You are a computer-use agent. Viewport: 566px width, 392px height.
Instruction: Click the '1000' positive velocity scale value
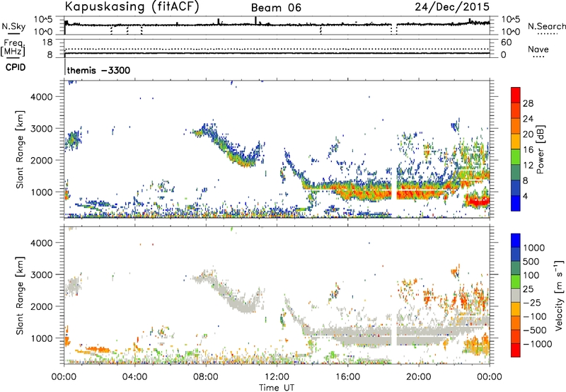point(534,248)
